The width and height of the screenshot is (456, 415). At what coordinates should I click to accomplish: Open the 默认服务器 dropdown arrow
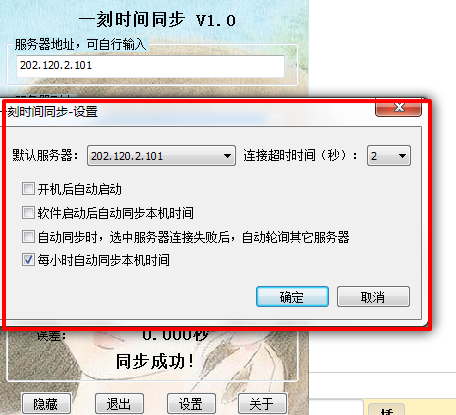(x=227, y=156)
